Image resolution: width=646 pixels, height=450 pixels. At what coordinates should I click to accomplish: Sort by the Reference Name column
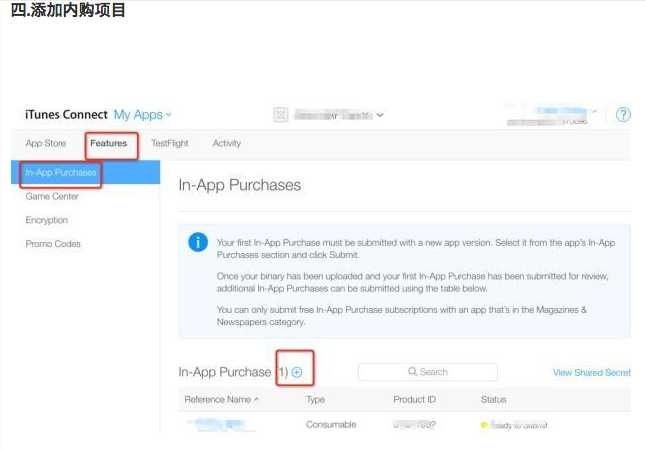[x=221, y=399]
